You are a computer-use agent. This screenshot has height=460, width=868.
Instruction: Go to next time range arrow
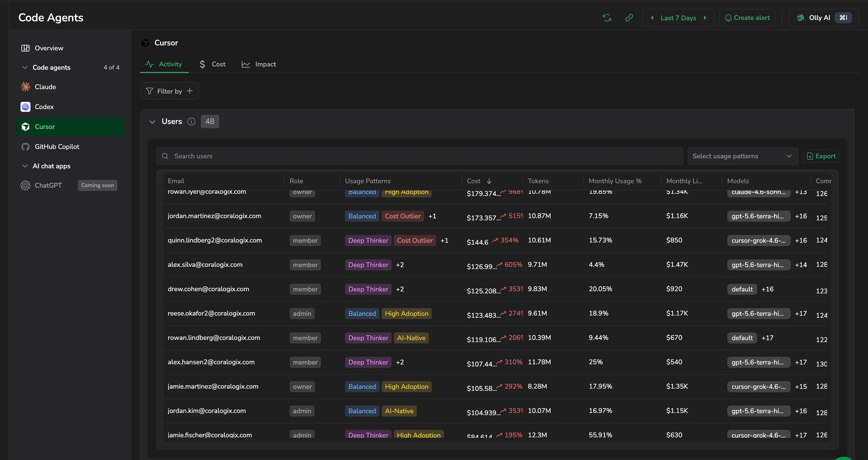[705, 18]
